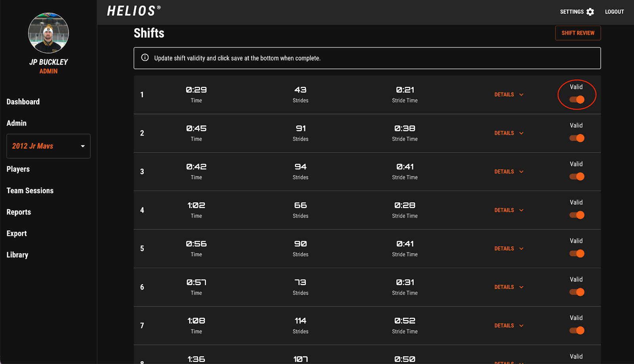Viewport: 634px width, 364px height.
Task: Click the settings gear icon
Action: pos(590,12)
